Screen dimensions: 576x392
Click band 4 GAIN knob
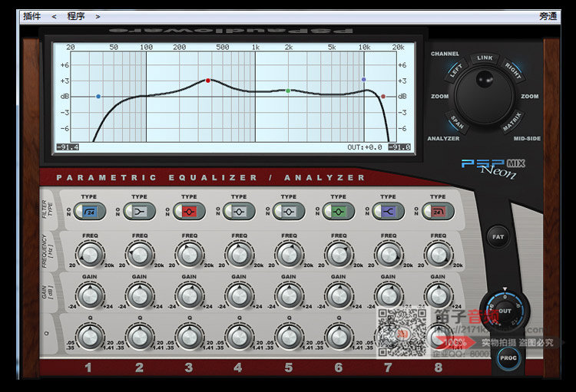[239, 296]
